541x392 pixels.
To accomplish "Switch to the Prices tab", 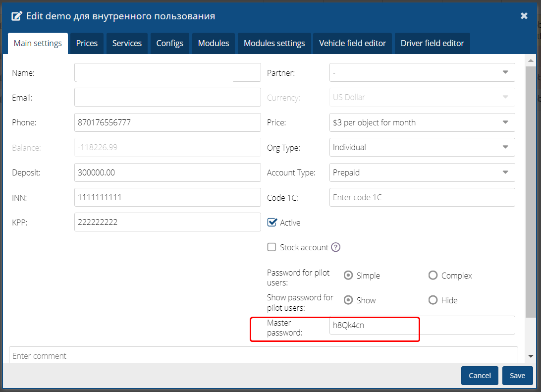I will click(x=87, y=43).
